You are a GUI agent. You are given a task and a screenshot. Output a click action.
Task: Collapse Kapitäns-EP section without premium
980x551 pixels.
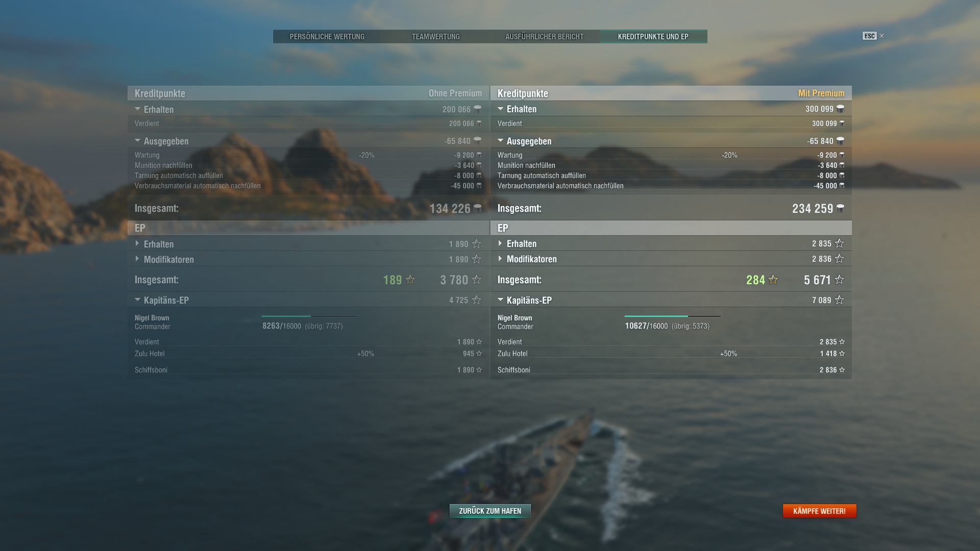click(x=137, y=300)
